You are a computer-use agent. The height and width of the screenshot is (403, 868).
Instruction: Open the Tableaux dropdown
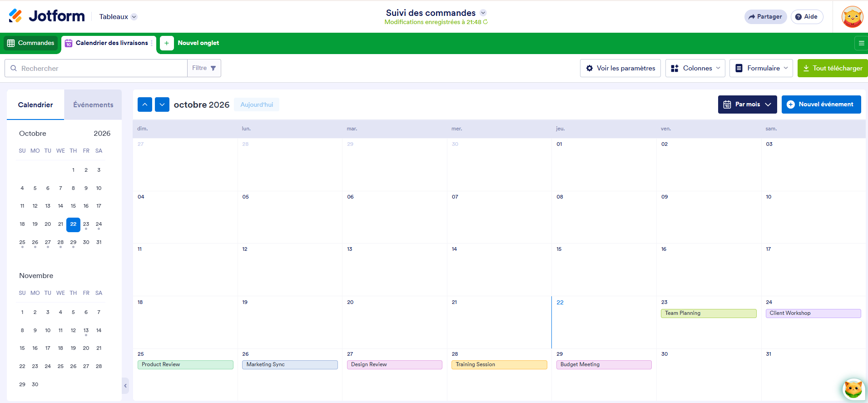pos(118,17)
